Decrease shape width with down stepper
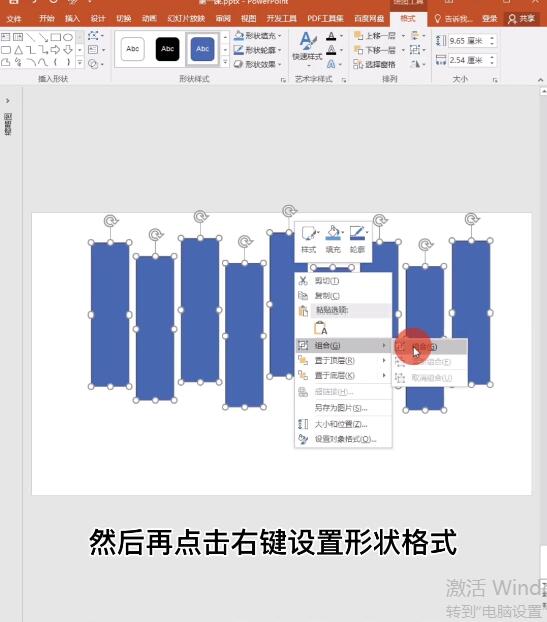The height and width of the screenshot is (622, 547). [x=492, y=63]
